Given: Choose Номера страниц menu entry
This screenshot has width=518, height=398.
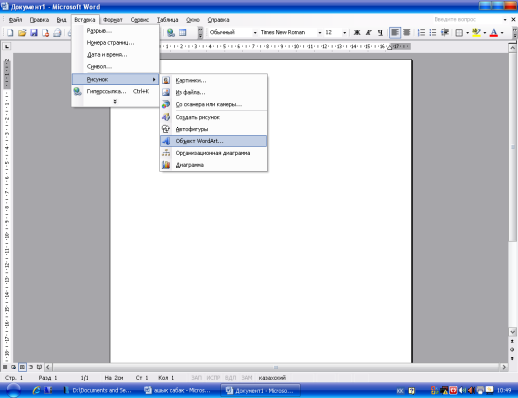Looking at the screenshot, I should [x=115, y=43].
